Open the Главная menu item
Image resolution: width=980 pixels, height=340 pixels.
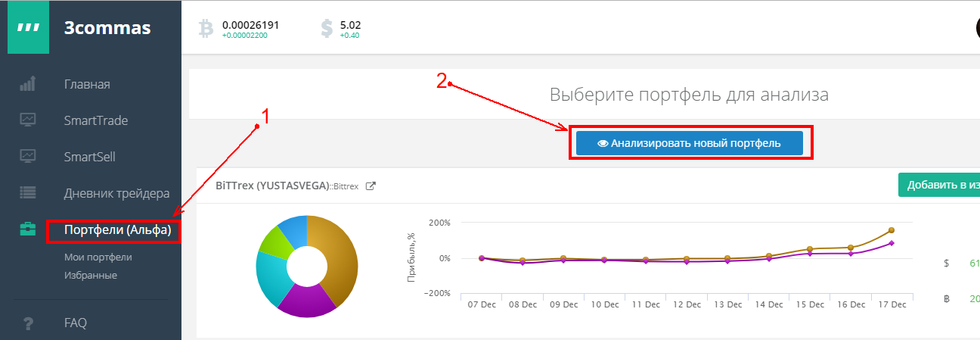[87, 84]
